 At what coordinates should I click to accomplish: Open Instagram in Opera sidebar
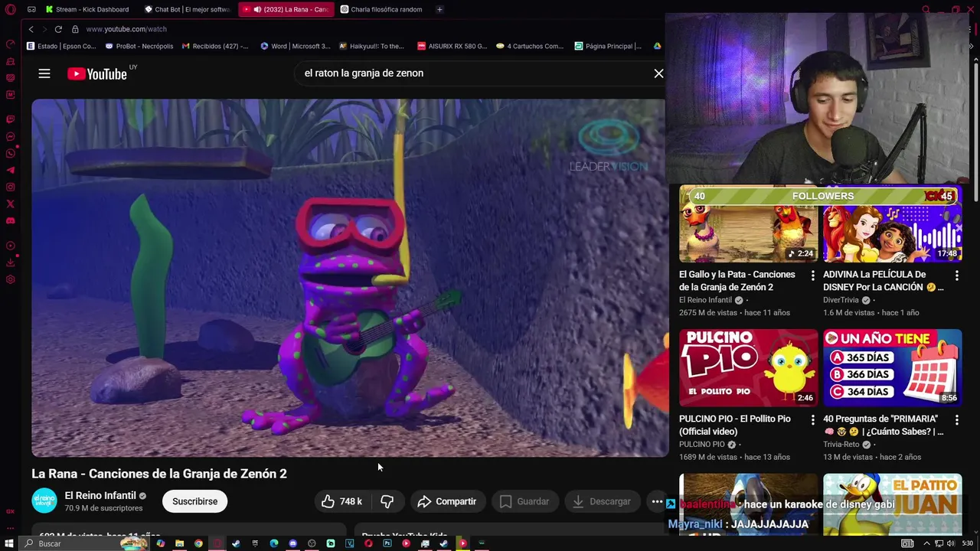coord(10,187)
